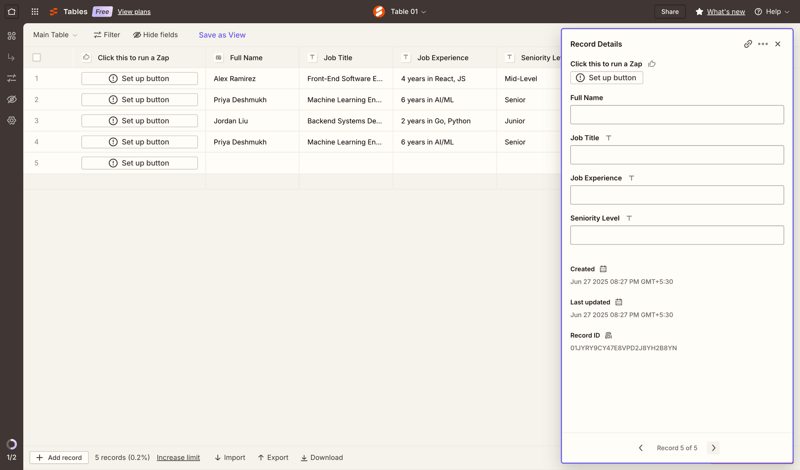Click thumbs-up icon beside panel Zap label

tap(652, 64)
